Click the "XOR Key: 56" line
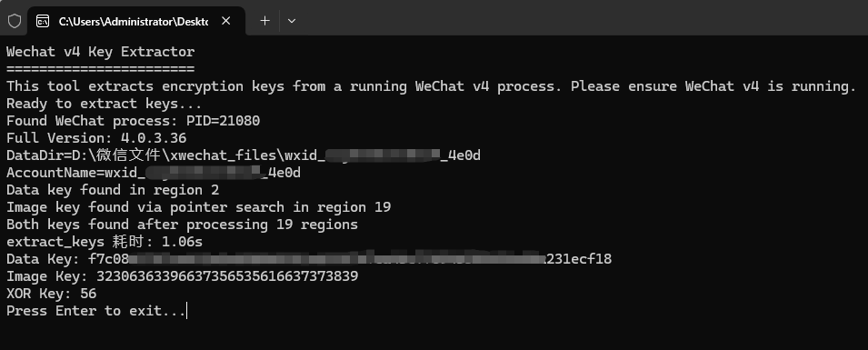868x350 pixels. (x=52, y=293)
